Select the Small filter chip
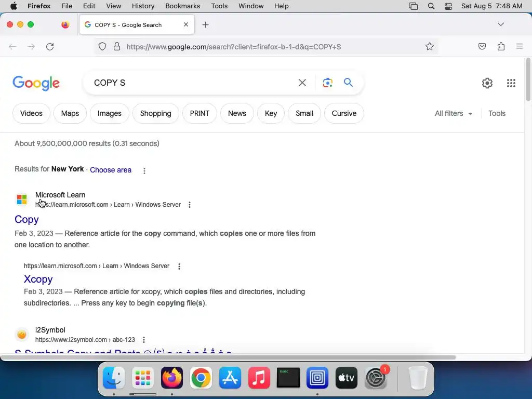532x399 pixels. (x=304, y=113)
